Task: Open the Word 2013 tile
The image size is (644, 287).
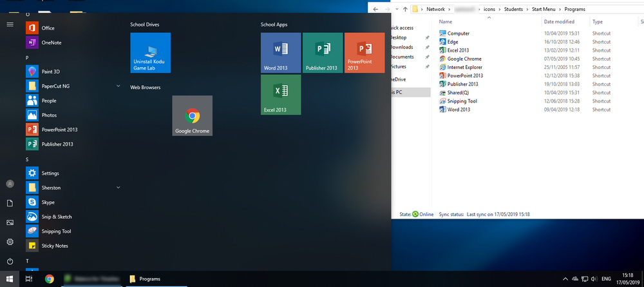Action: click(x=281, y=53)
